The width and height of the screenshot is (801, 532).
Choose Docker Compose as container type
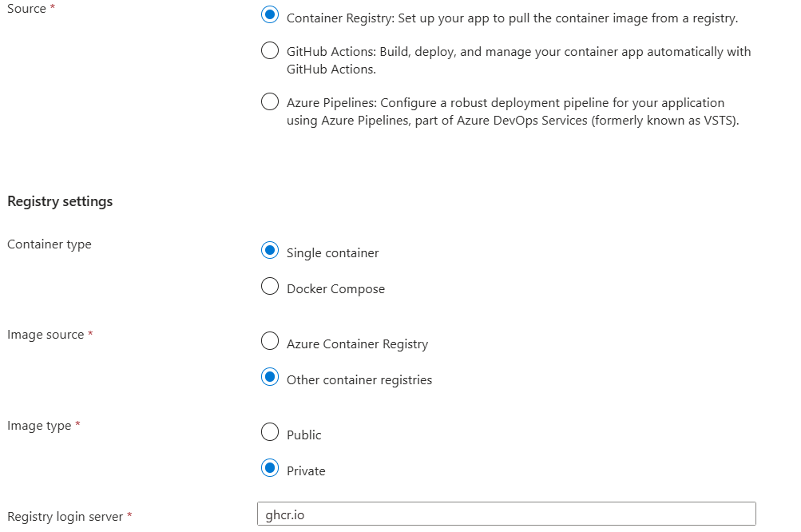(270, 286)
